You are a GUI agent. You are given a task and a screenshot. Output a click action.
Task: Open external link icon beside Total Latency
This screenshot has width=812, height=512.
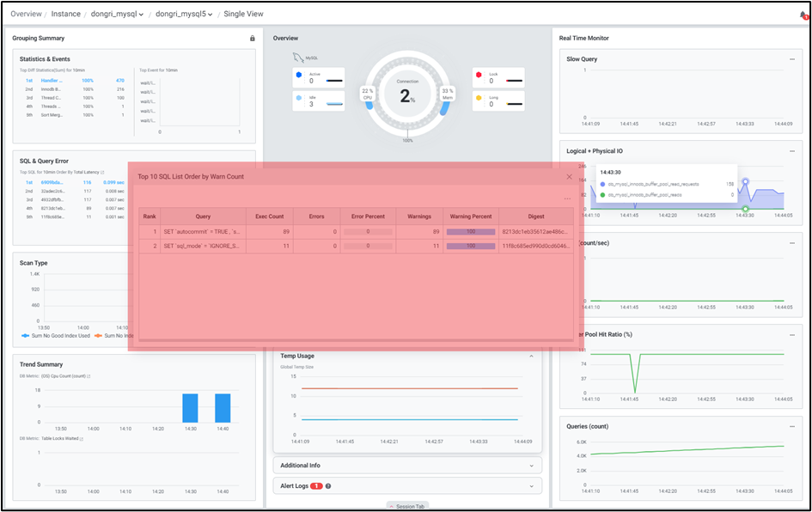(x=102, y=173)
